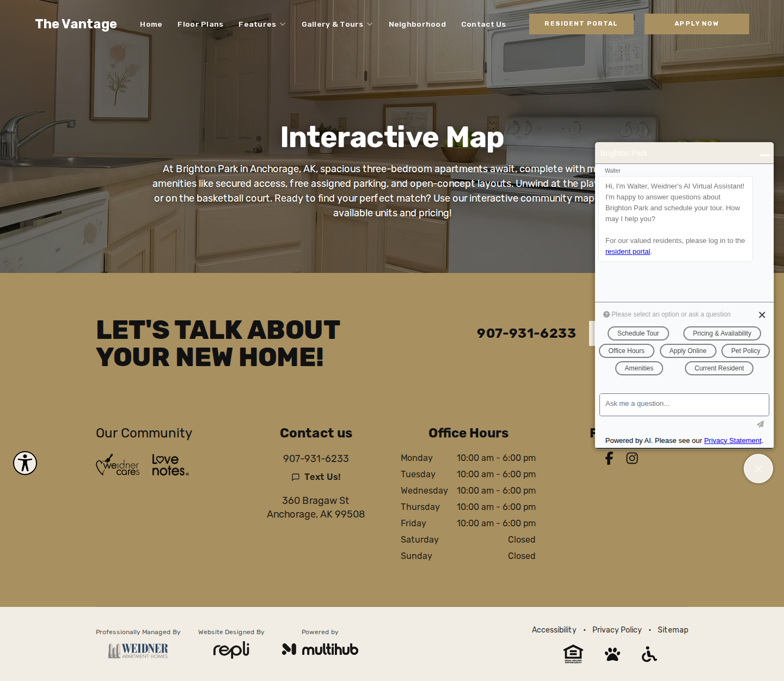The image size is (784, 681).
Task: Dismiss the chat quick-options panel
Action: [x=762, y=315]
